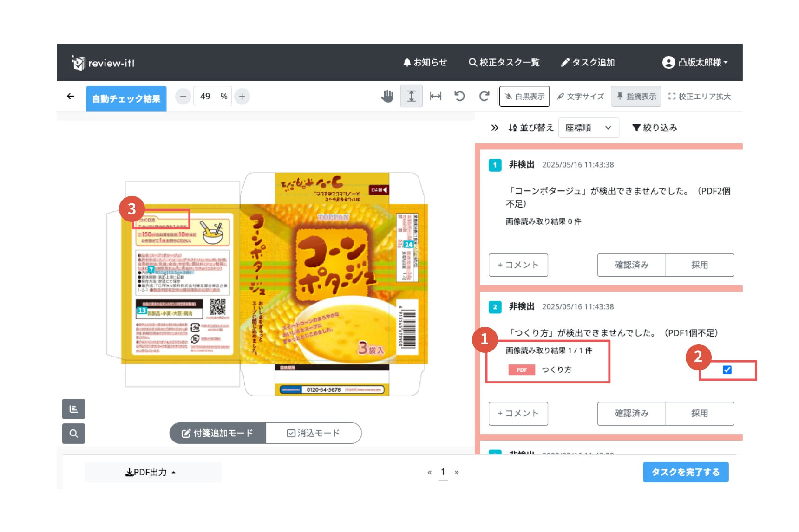Click 校正エリア拡大 button
The width and height of the screenshot is (799, 532).
[700, 96]
